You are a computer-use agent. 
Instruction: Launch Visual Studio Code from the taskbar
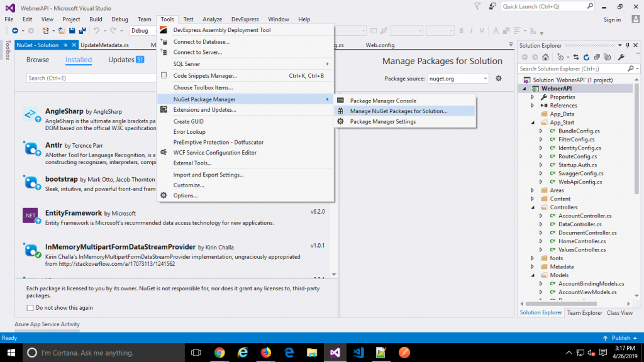click(357, 352)
